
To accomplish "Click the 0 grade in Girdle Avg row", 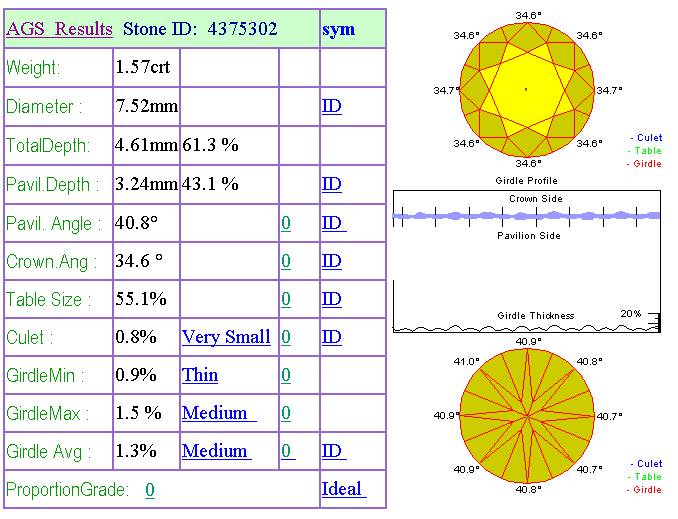I will point(288,451).
